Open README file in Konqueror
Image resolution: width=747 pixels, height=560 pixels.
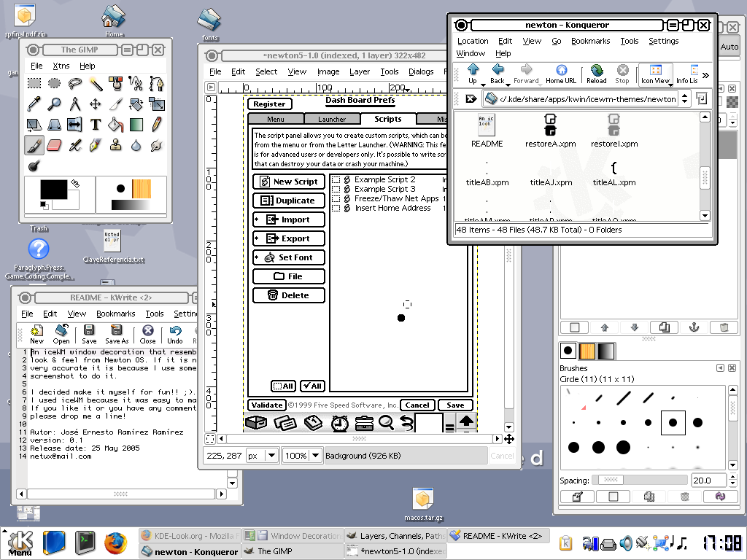click(487, 131)
